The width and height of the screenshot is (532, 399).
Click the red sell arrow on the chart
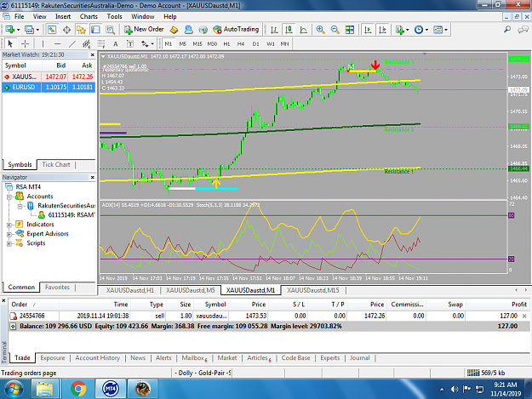(x=375, y=65)
